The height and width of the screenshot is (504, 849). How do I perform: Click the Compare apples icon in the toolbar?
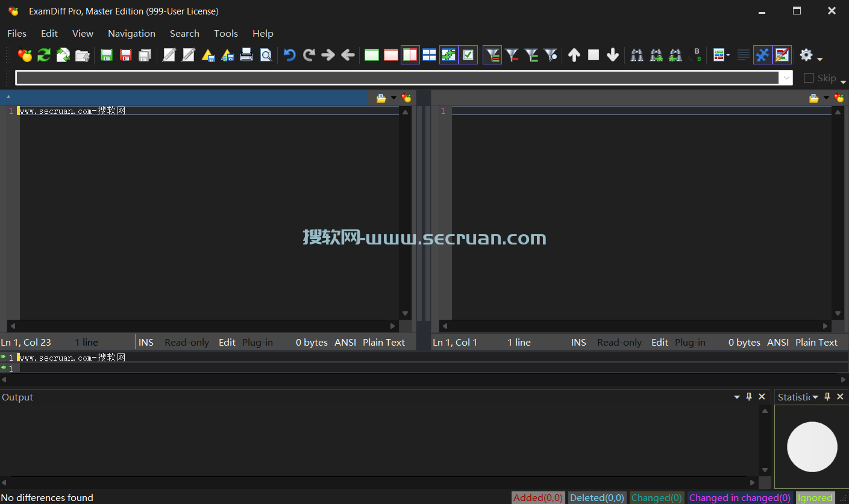pos(25,55)
